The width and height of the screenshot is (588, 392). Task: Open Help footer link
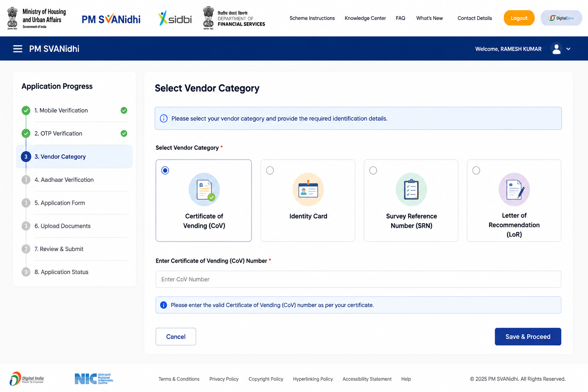coord(406,379)
